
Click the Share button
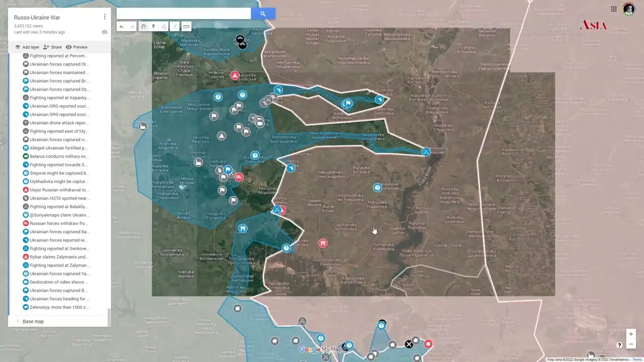52,47
